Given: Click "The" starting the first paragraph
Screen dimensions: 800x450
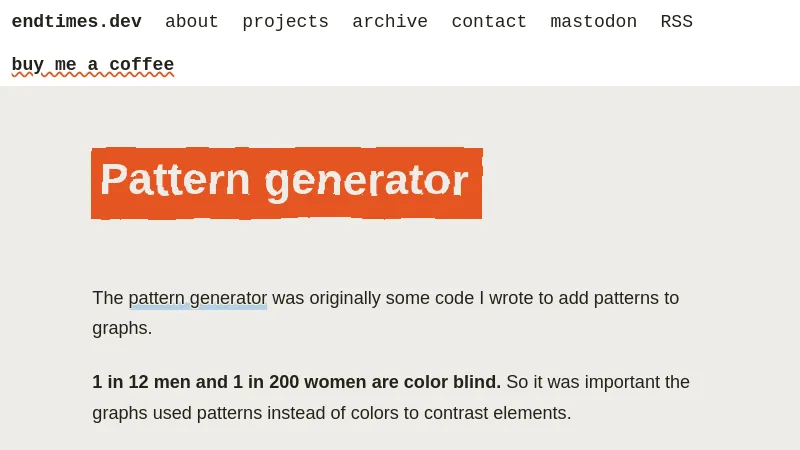Looking at the screenshot, I should (x=107, y=298).
